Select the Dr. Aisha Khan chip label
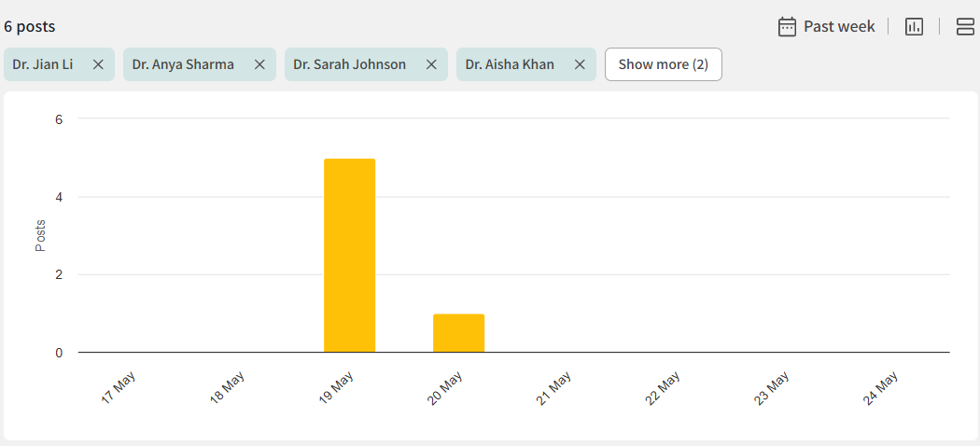Screen dimensions: 980x446 tap(510, 64)
